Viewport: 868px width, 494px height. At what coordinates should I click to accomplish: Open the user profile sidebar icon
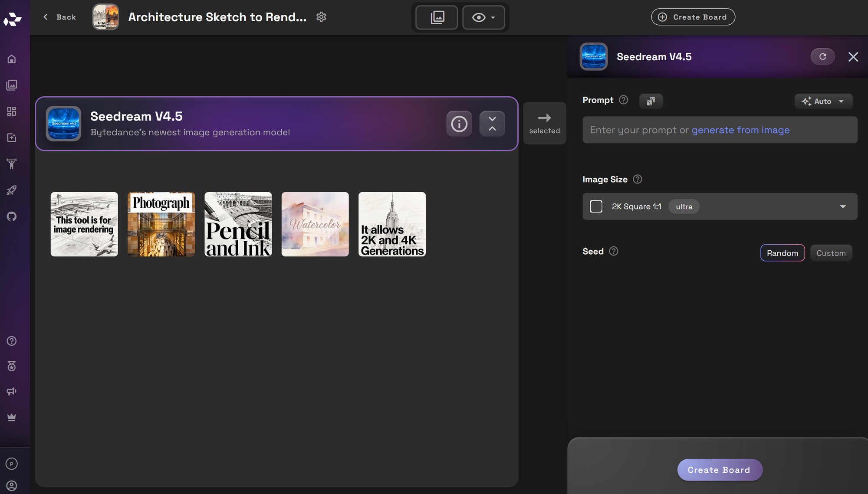(12, 486)
